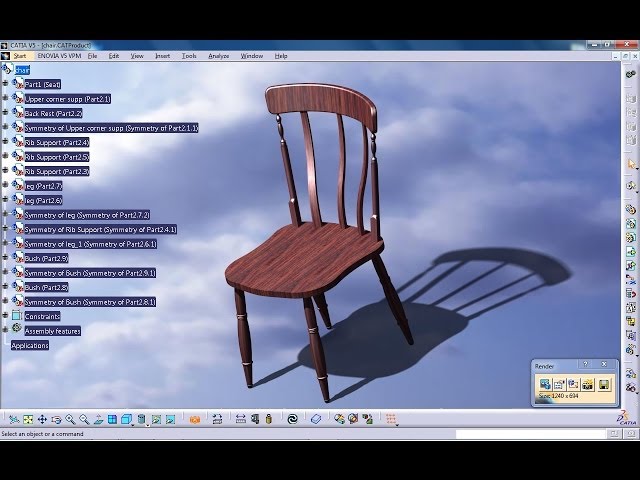640x480 pixels.
Task: Click the Zoom In magnifier icon
Action: [70, 419]
